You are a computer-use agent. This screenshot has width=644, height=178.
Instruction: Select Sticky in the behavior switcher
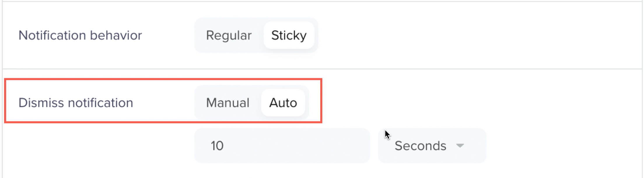[x=288, y=35]
